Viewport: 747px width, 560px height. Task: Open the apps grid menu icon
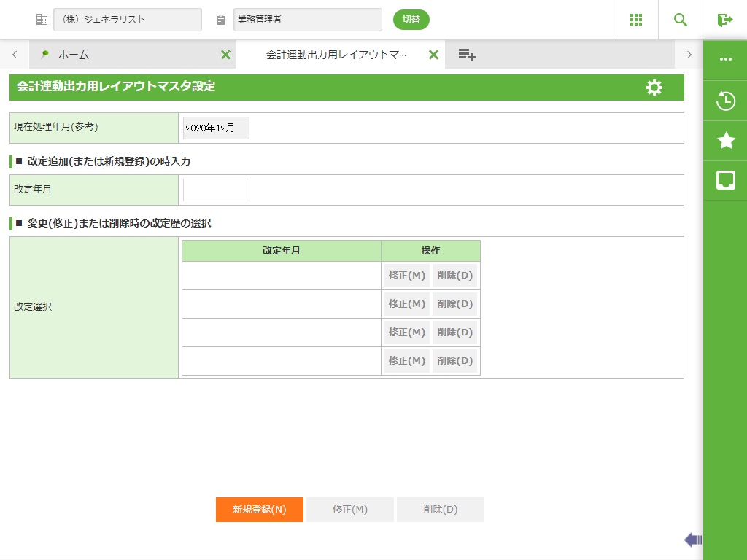tap(635, 20)
